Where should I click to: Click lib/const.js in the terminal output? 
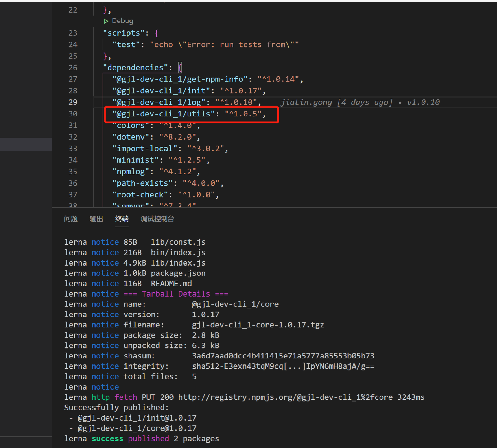[x=178, y=242]
